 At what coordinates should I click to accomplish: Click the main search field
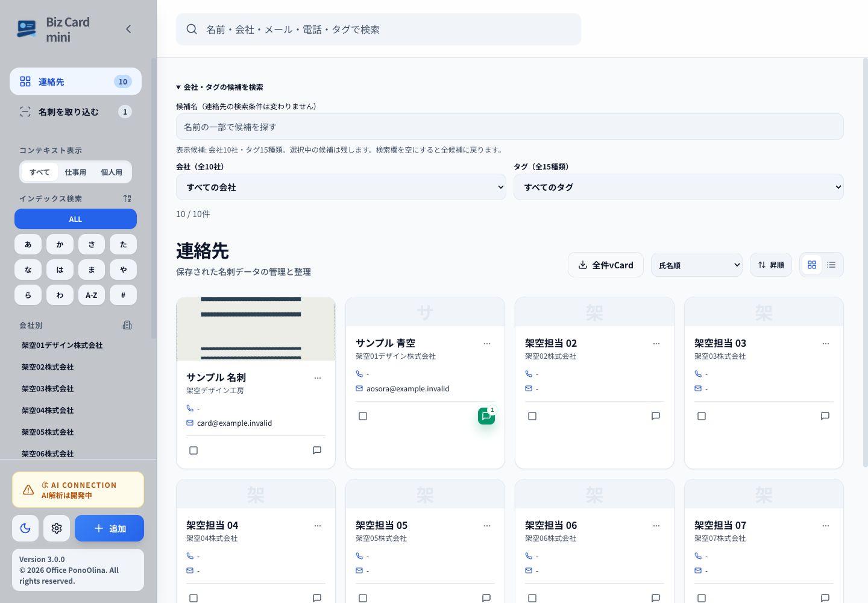pyautogui.click(x=379, y=29)
